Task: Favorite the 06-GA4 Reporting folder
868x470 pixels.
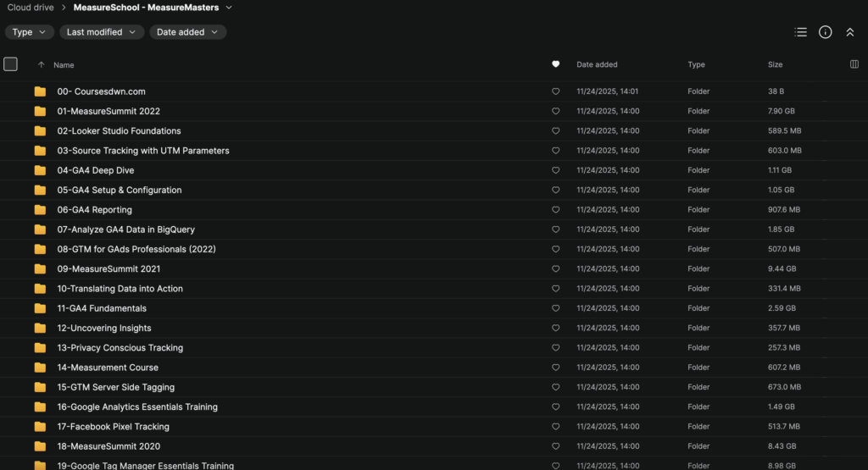Action: (555, 210)
